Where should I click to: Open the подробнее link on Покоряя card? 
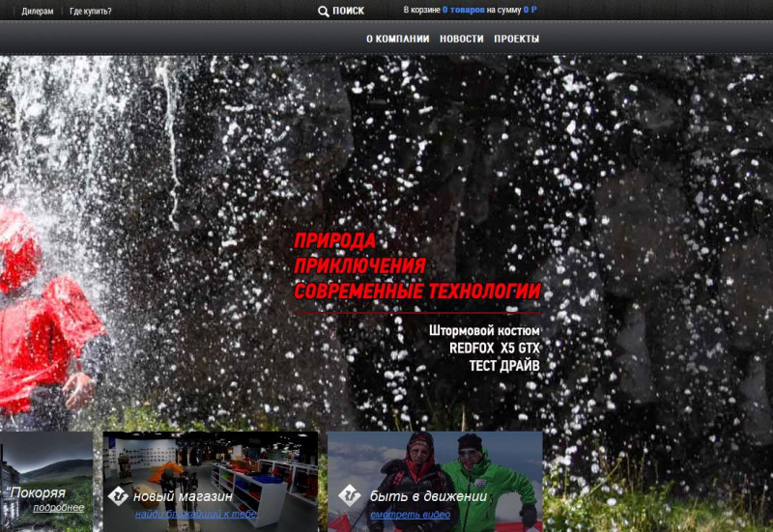(x=59, y=507)
